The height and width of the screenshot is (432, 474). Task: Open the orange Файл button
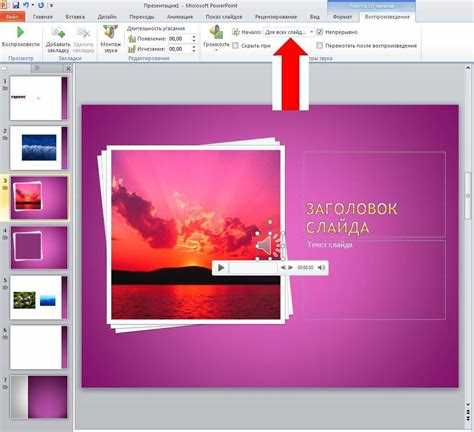point(12,17)
